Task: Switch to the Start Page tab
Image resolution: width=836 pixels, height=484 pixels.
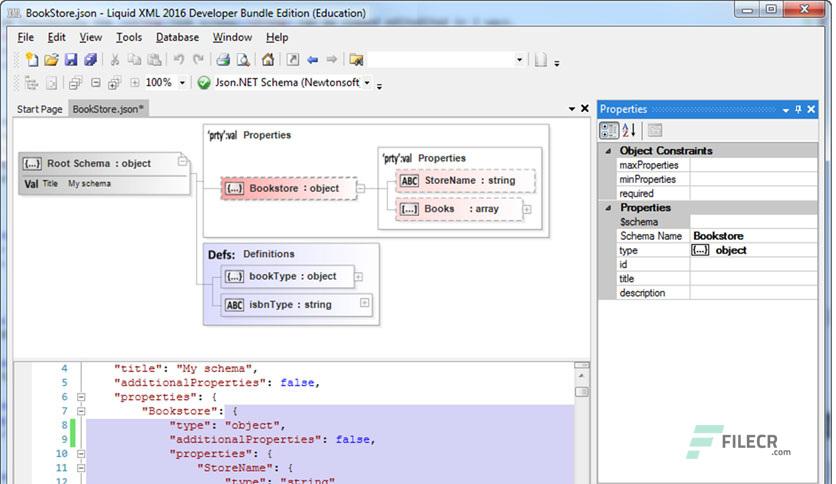Action: pos(39,109)
